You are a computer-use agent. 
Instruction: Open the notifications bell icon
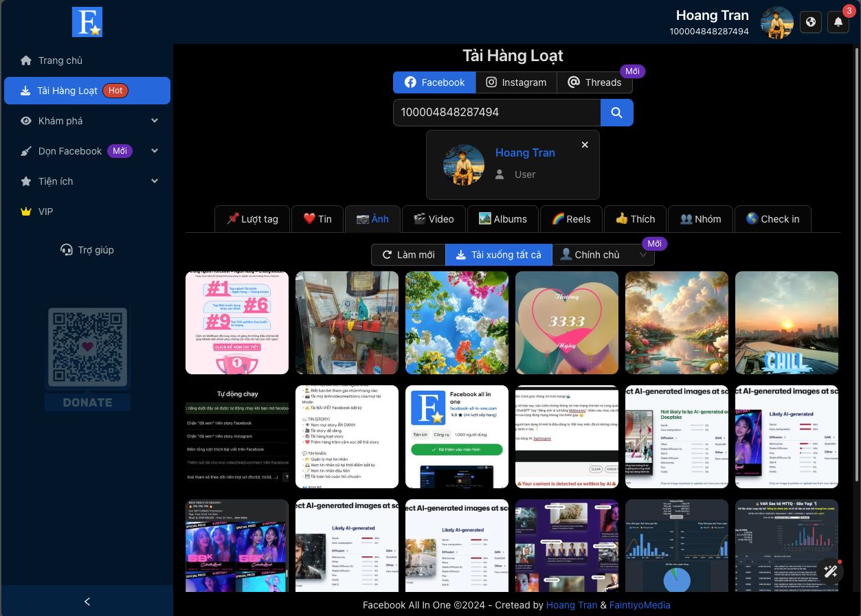tap(838, 22)
